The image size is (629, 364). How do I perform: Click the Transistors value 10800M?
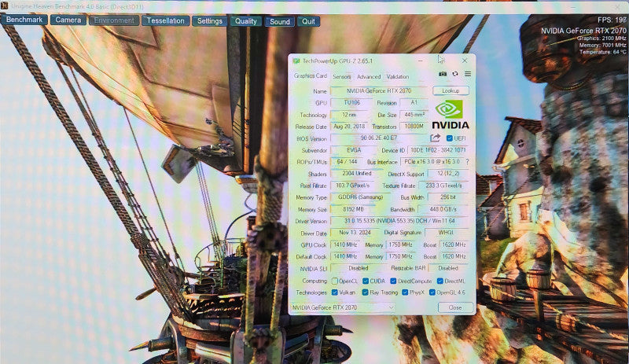pos(414,127)
